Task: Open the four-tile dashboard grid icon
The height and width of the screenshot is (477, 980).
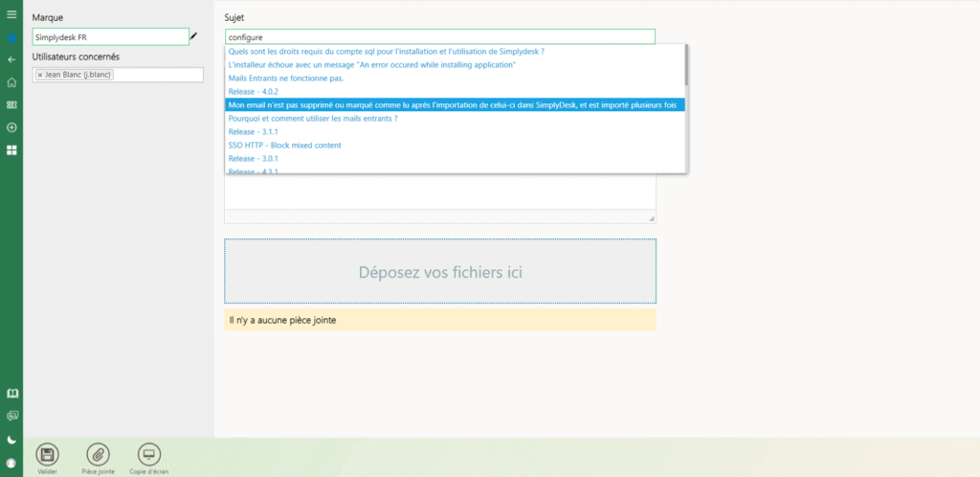Action: [11, 150]
